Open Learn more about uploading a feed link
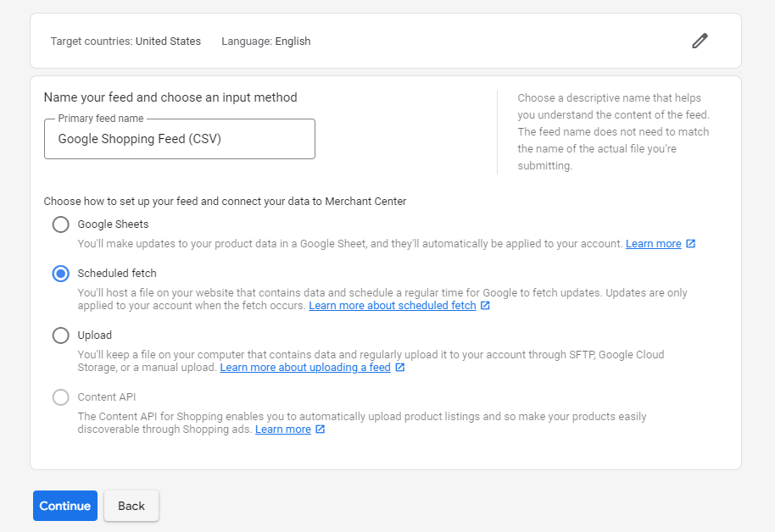Screen dimensions: 775x532 305,367
